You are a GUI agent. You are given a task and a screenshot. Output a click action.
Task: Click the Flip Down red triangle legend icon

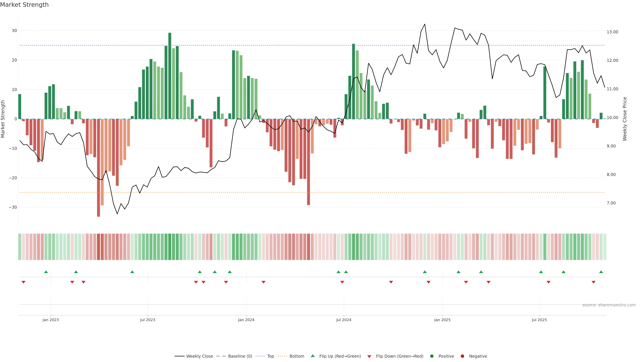coord(369,356)
